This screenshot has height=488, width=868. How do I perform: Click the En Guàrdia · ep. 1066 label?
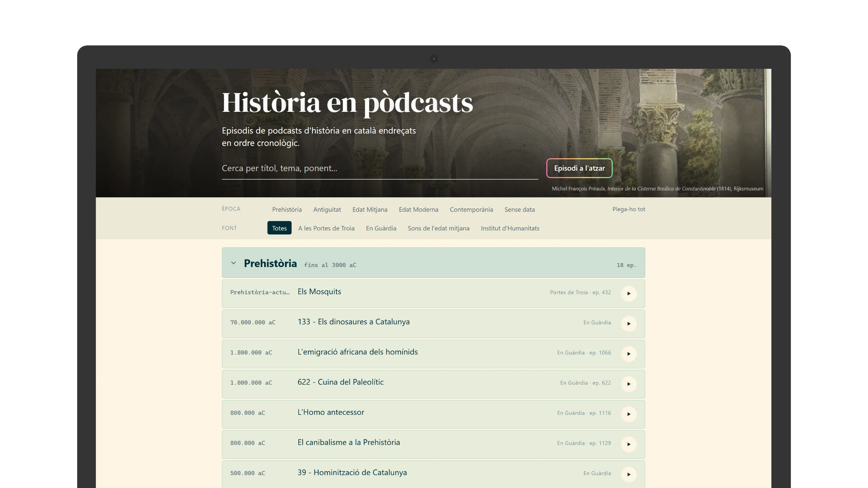click(x=584, y=353)
